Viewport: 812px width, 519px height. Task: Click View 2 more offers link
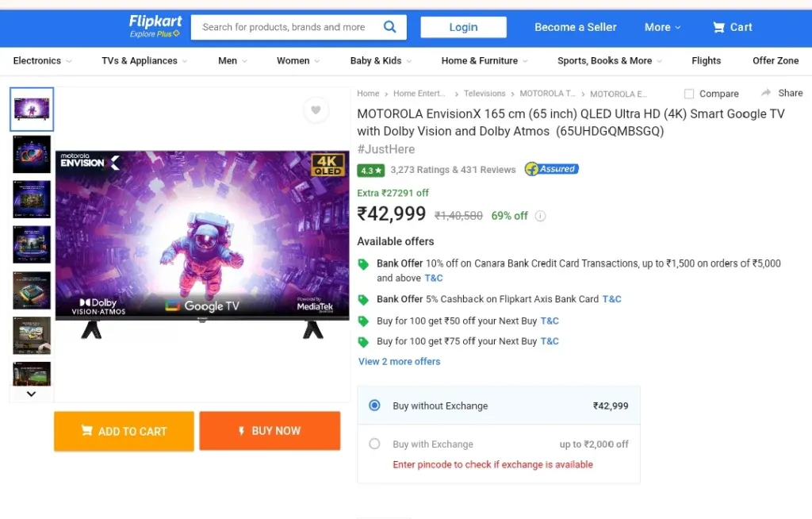pyautogui.click(x=400, y=361)
